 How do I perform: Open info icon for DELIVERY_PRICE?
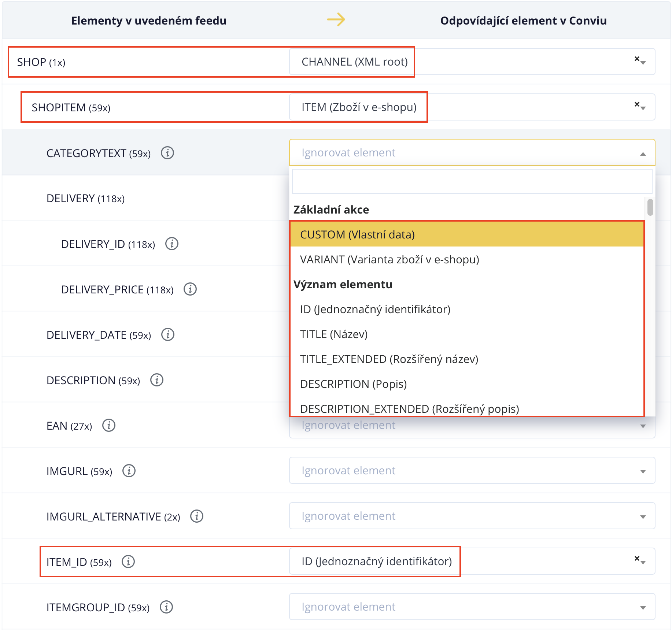pos(190,289)
